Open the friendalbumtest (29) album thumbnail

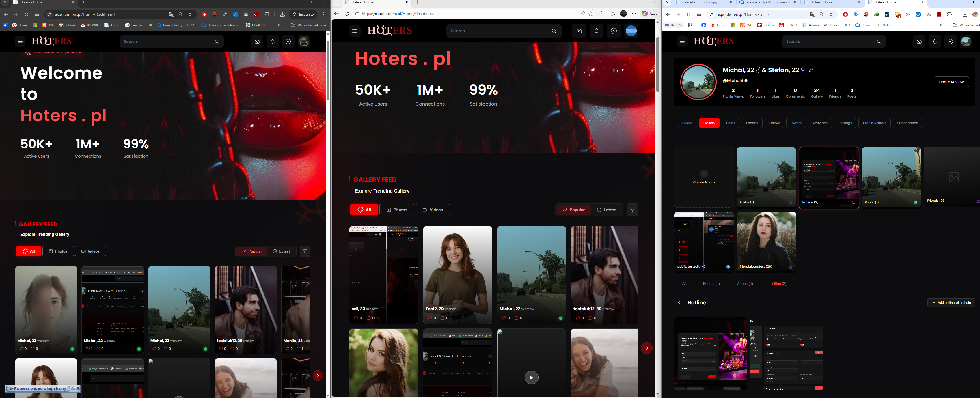766,242
